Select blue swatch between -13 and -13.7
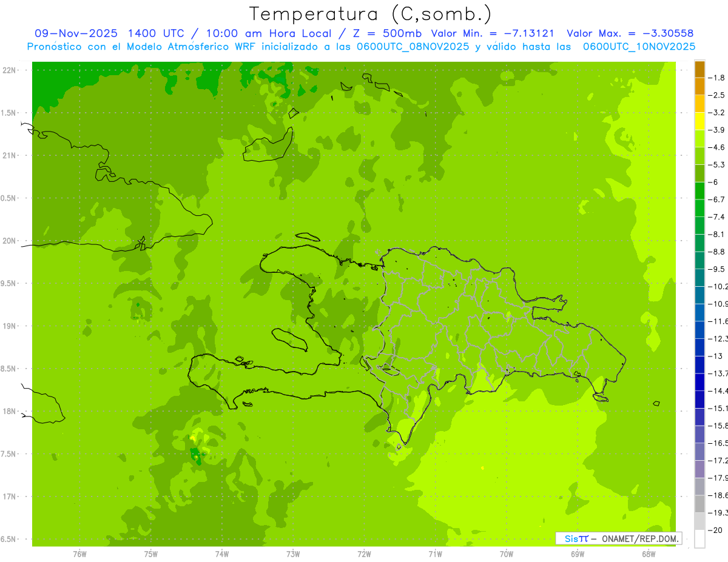Image resolution: width=728 pixels, height=562 pixels. pyautogui.click(x=699, y=364)
